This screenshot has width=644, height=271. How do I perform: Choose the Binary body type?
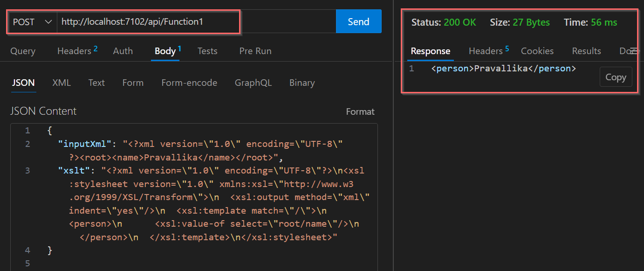(302, 83)
